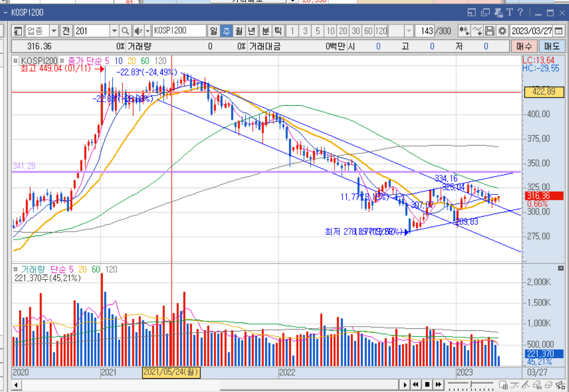Image resolution: width=569 pixels, height=392 pixels.
Task: Select the 120 interval button
Action: [381, 31]
